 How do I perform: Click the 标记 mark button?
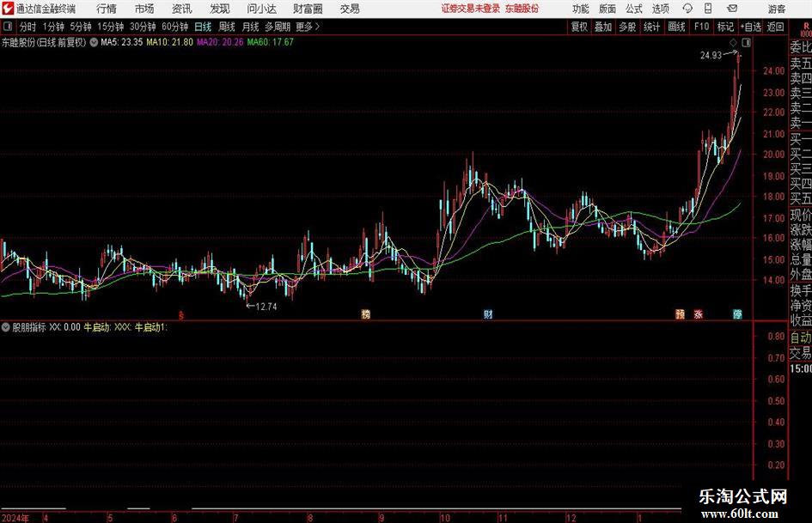[725, 27]
